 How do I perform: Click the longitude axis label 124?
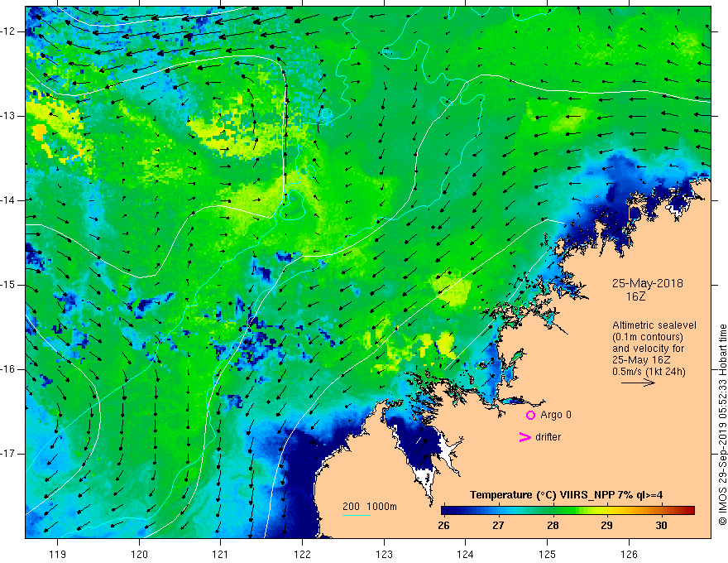click(x=465, y=554)
